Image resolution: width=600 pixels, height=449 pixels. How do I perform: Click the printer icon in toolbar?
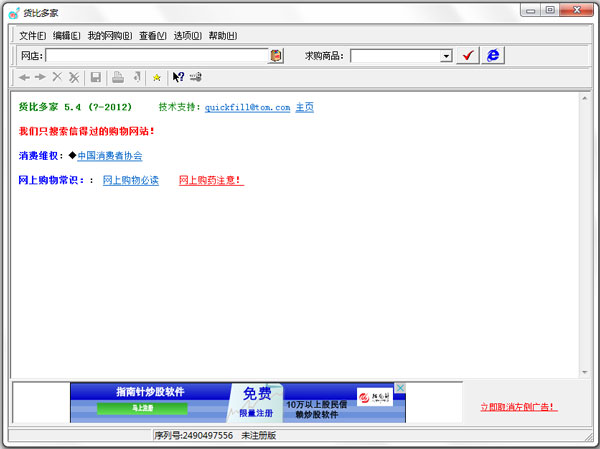118,78
